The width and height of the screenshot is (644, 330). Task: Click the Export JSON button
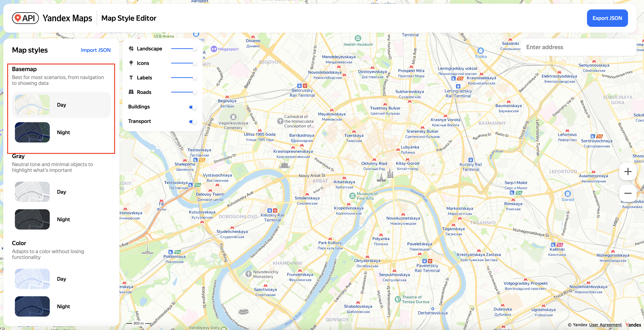[x=607, y=18]
